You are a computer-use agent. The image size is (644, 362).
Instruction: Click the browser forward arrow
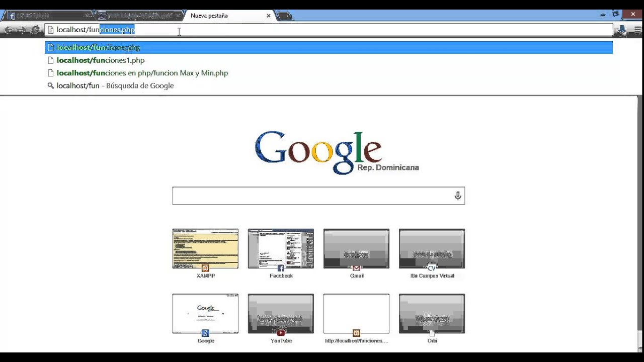pyautogui.click(x=22, y=30)
